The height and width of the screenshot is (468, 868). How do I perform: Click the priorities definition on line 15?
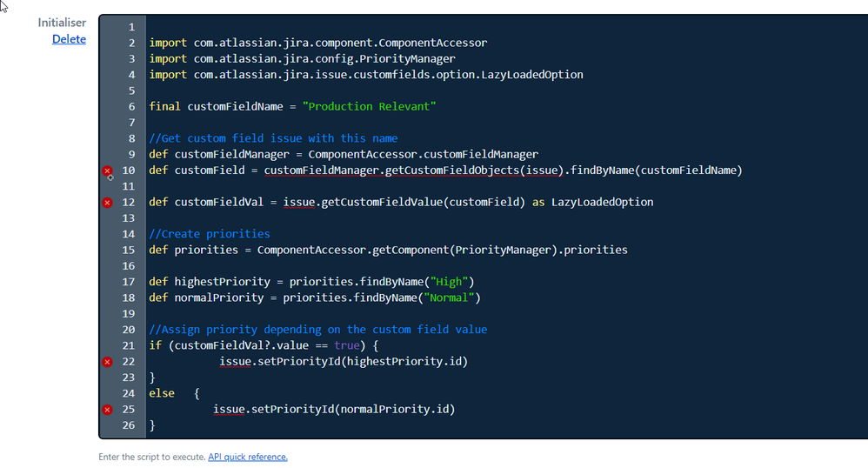[x=388, y=250]
